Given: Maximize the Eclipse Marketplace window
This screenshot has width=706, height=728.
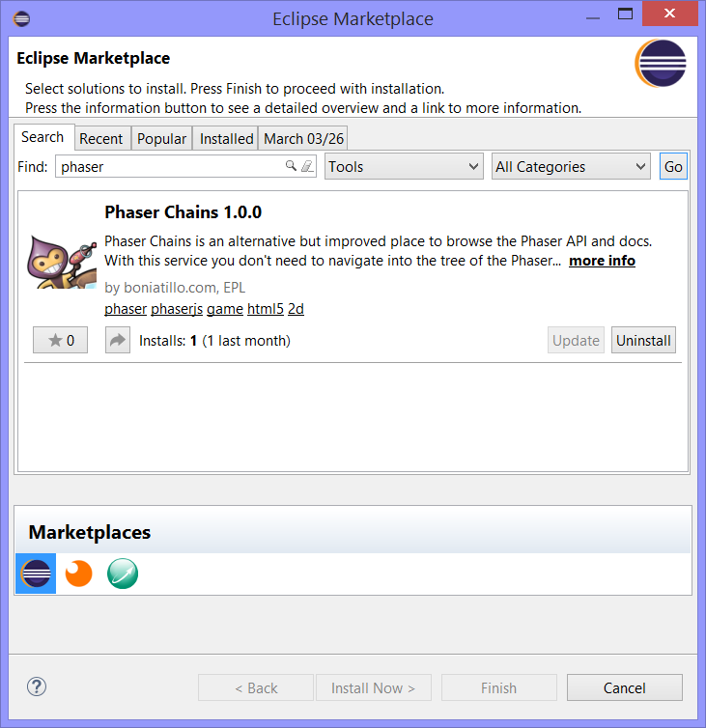Looking at the screenshot, I should [x=625, y=14].
